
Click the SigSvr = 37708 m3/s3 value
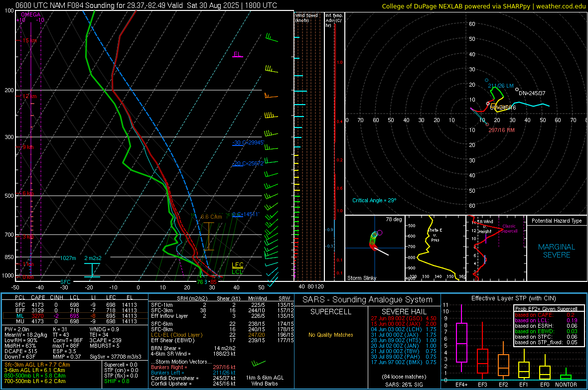click(x=116, y=357)
